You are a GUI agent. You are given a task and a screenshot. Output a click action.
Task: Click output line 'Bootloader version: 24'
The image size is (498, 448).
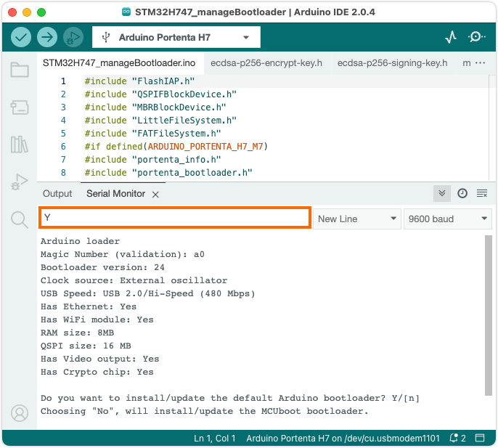[102, 267]
